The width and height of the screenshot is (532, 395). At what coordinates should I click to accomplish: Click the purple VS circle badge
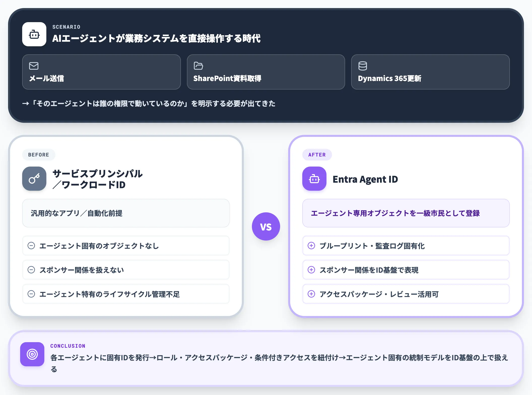click(x=266, y=226)
